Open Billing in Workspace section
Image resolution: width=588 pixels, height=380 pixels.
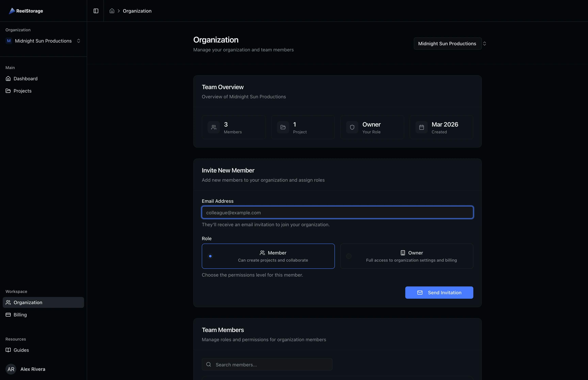point(20,315)
